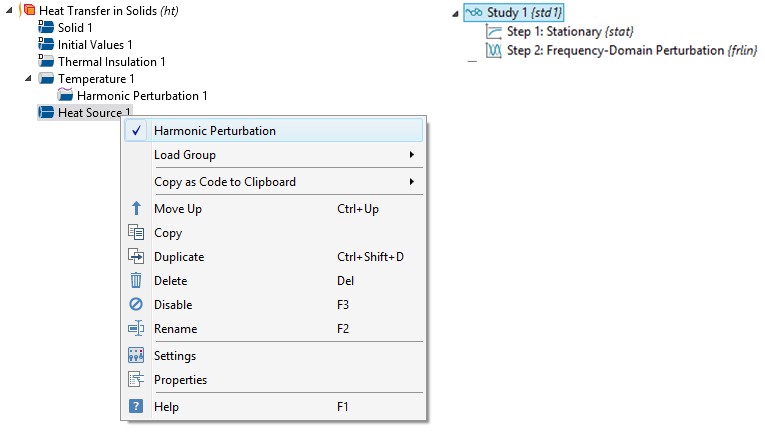
Task: Click the Frequency-Domain Perturbation step icon
Action: click(494, 50)
